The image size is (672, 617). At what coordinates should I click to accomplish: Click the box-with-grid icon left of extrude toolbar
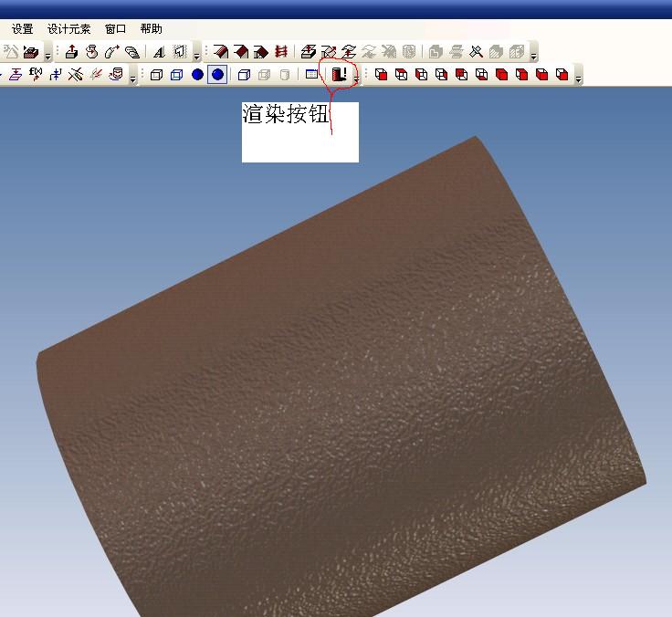point(31,52)
